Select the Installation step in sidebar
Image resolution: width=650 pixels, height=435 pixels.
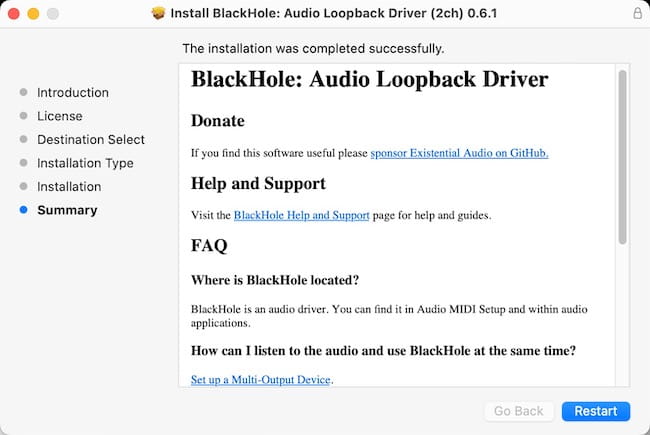[x=69, y=186]
